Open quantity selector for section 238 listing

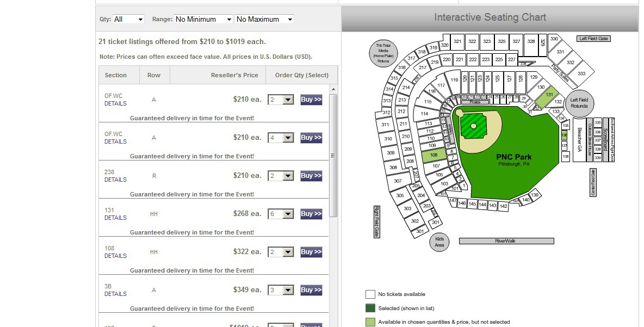click(x=281, y=176)
